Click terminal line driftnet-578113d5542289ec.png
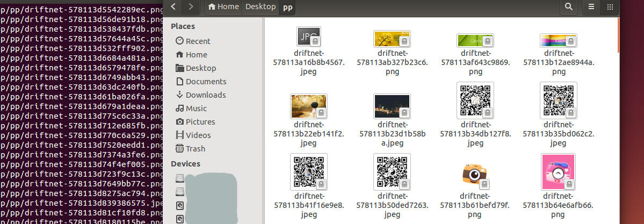644x224 pixels. [81, 10]
